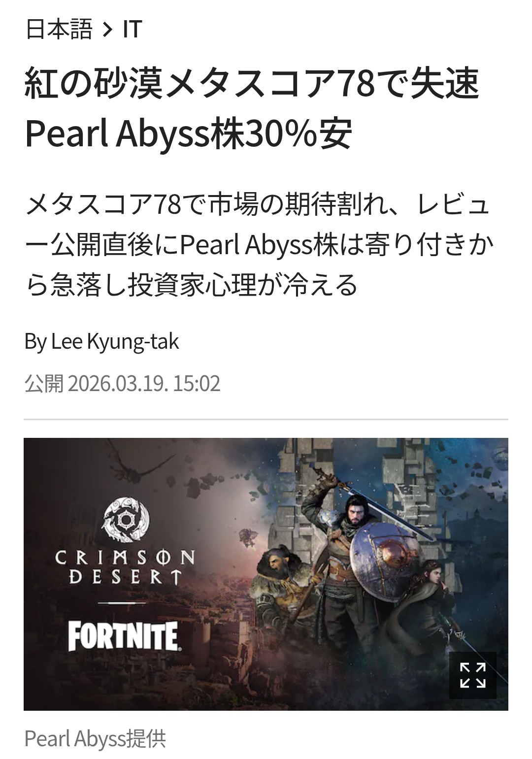Click the FORTNITE logo in the image

point(123,636)
